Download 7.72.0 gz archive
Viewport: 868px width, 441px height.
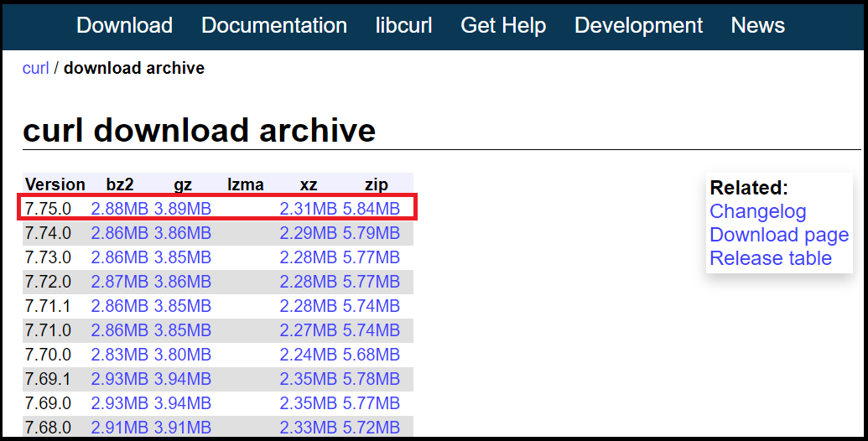point(183,282)
